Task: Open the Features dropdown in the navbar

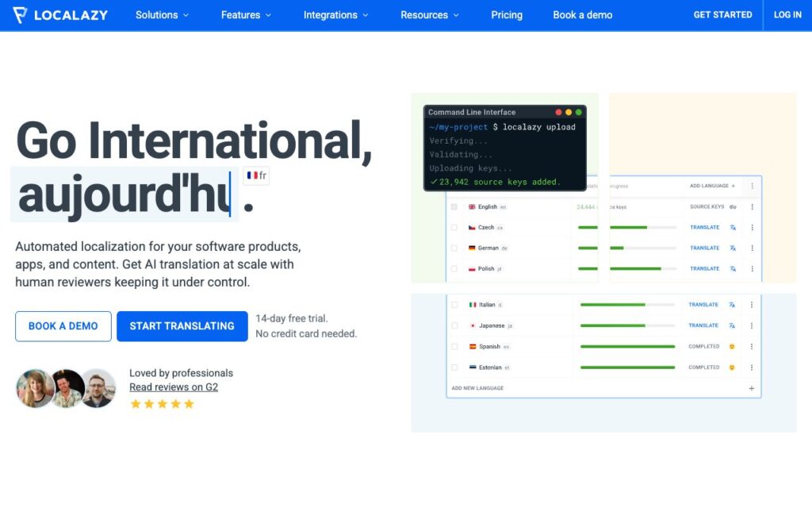Action: [x=246, y=15]
